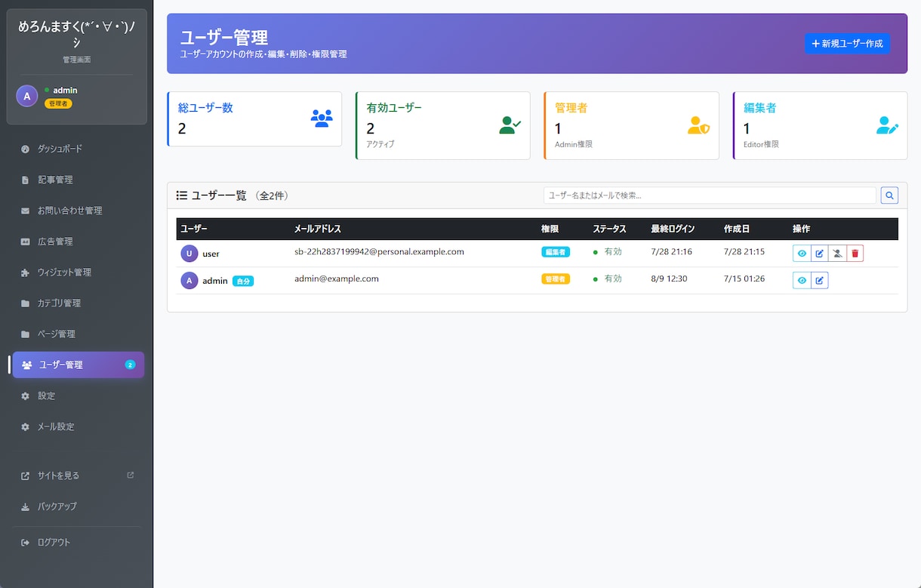Image resolution: width=921 pixels, height=588 pixels.
Task: View details of user row (eye icon)
Action: 802,254
